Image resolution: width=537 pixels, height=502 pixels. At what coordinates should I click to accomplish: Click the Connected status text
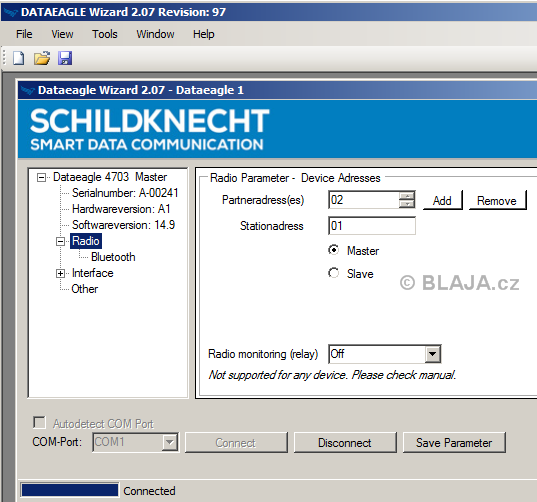[149, 491]
